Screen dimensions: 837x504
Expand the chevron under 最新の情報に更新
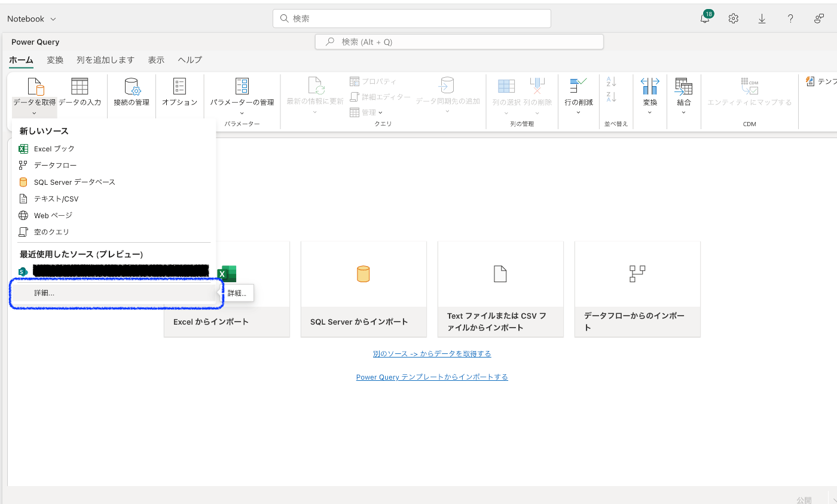[x=315, y=112]
